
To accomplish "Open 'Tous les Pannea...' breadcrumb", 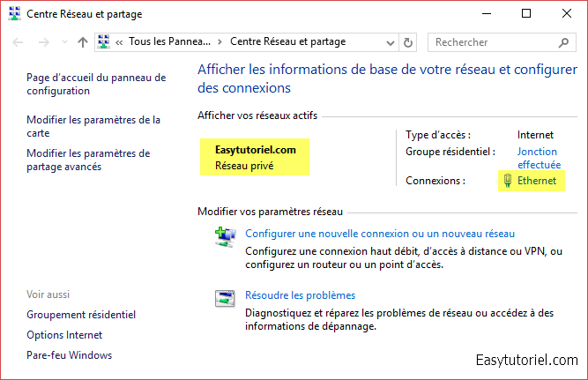I will (169, 41).
